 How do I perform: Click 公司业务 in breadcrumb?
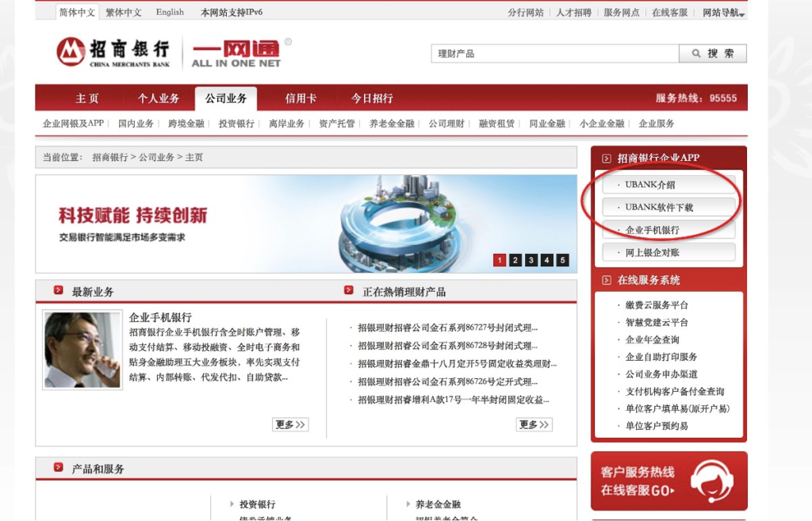coord(156,158)
